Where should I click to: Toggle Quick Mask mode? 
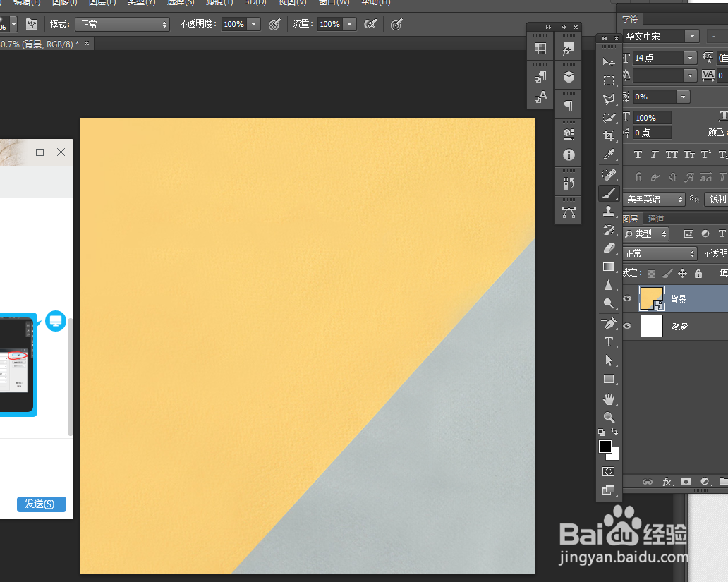tap(608, 472)
